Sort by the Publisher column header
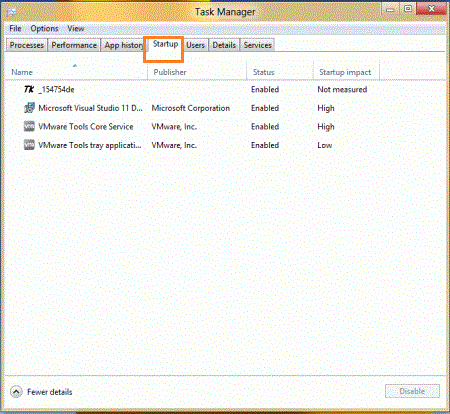 click(x=197, y=72)
